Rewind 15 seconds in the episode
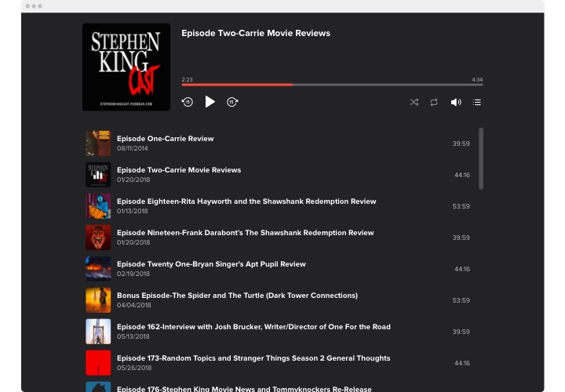This screenshot has height=392, width=565. tap(188, 102)
